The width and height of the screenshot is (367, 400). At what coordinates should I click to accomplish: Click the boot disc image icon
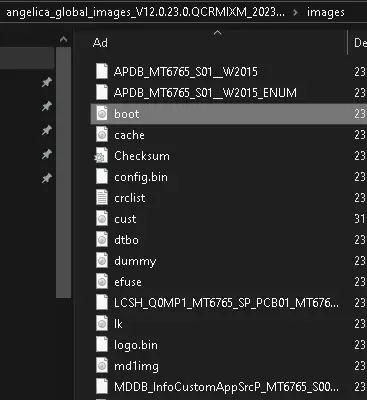102,114
